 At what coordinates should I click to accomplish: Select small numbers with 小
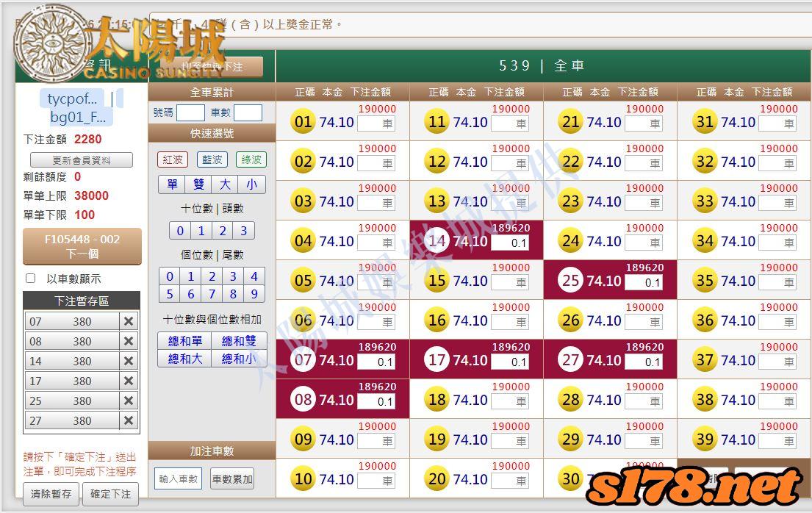pyautogui.click(x=251, y=184)
